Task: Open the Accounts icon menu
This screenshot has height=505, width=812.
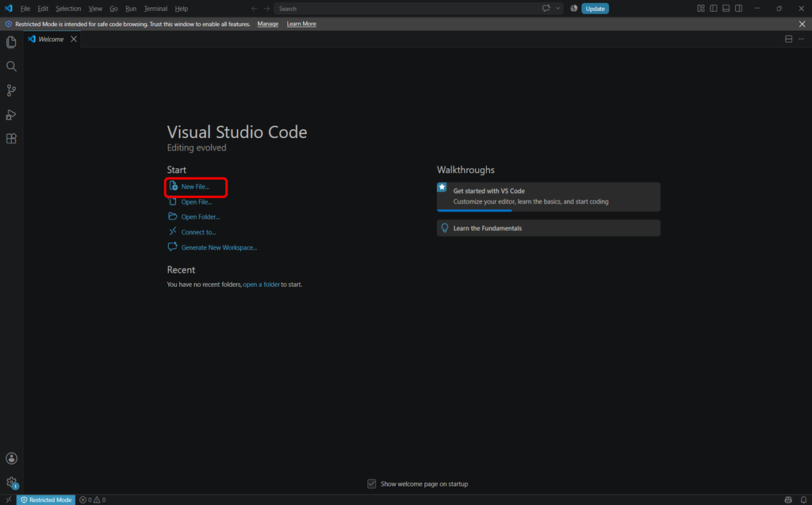Action: click(x=11, y=458)
